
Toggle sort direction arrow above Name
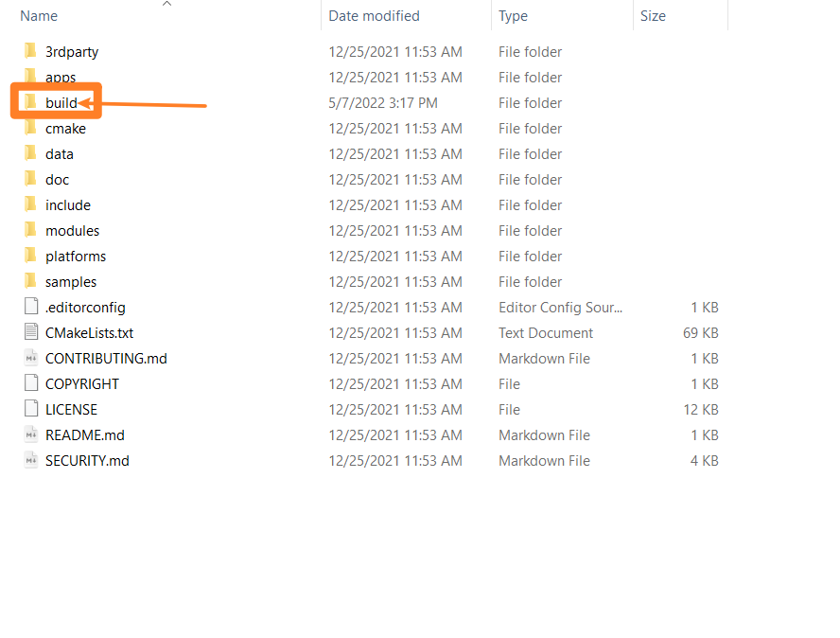click(x=166, y=4)
